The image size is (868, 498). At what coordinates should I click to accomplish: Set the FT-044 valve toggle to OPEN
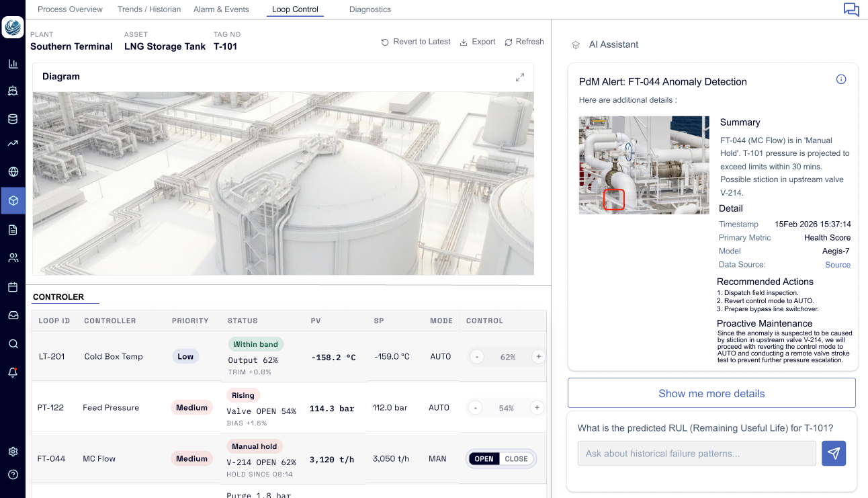pyautogui.click(x=484, y=459)
